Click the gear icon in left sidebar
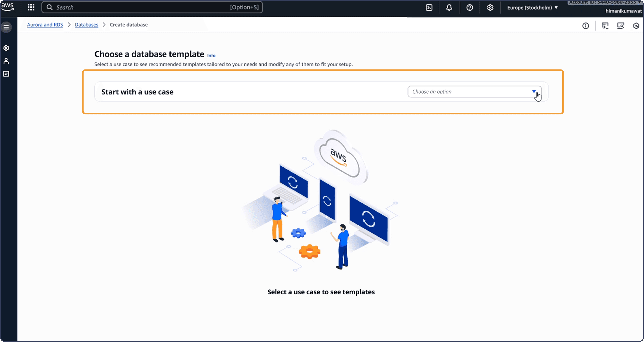 point(6,48)
